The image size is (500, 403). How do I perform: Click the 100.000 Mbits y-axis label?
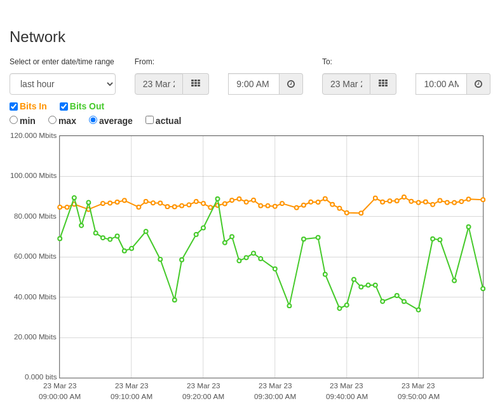(33, 176)
